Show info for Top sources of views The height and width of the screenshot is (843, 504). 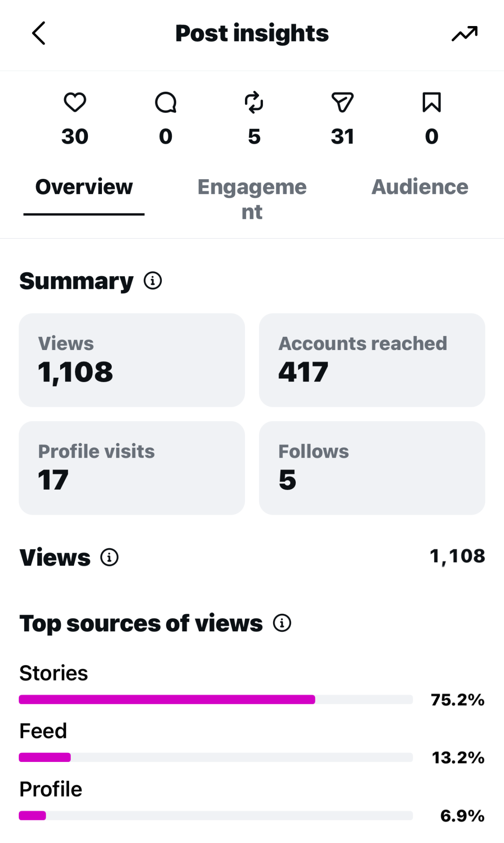click(x=282, y=623)
